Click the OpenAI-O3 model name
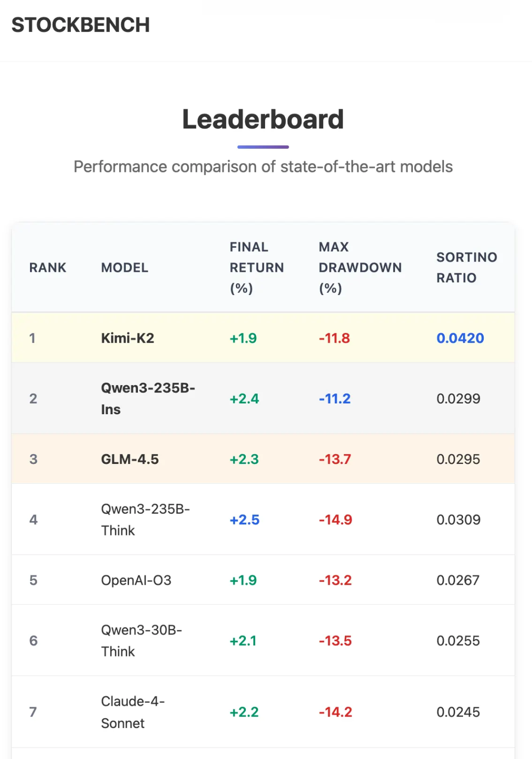This screenshot has width=532, height=759. coord(136,580)
